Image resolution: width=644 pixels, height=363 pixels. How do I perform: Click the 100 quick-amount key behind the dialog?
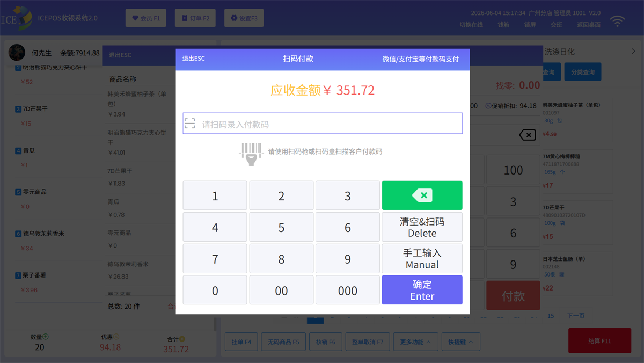(513, 170)
